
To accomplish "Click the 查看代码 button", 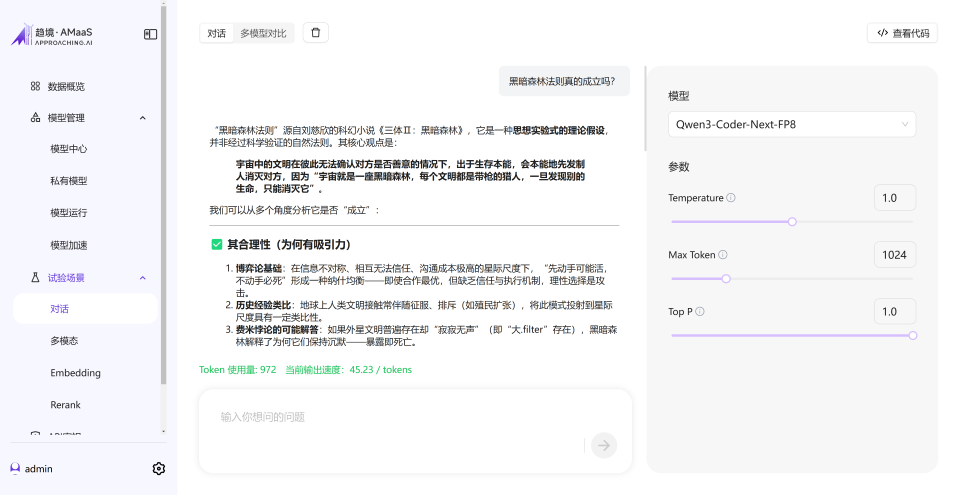I will pos(902,33).
